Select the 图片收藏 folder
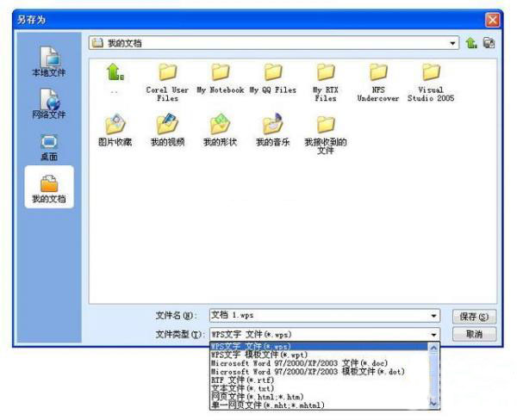This screenshot has width=517, height=420. (115, 130)
